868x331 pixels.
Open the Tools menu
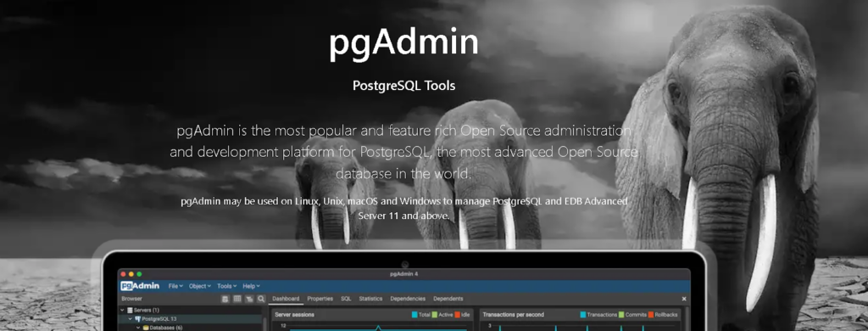(227, 286)
